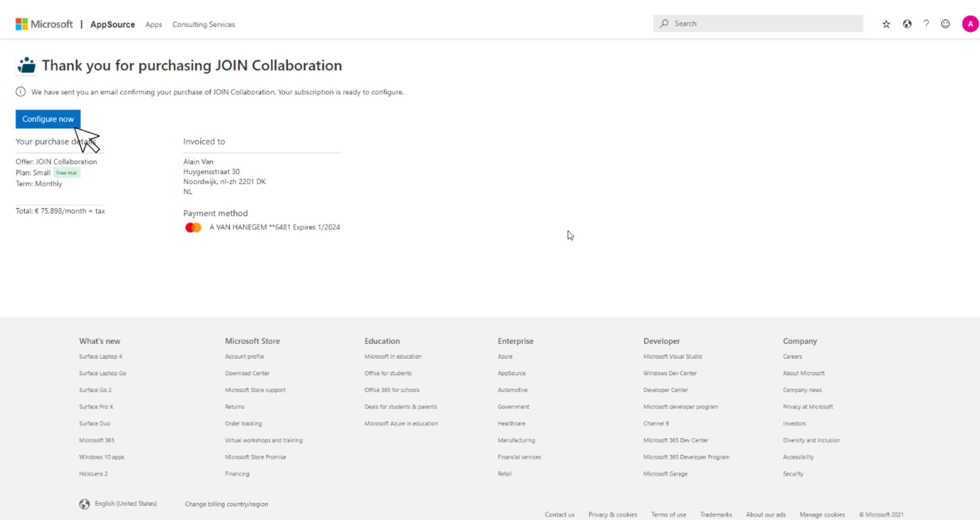Open Download Center link
The width and height of the screenshot is (980, 520).
(247, 373)
